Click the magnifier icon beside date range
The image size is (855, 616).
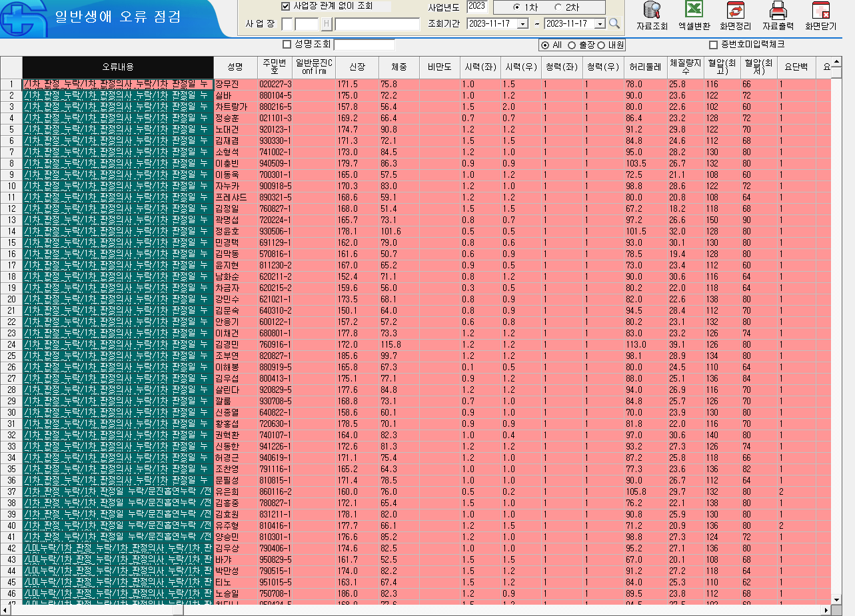click(x=614, y=23)
